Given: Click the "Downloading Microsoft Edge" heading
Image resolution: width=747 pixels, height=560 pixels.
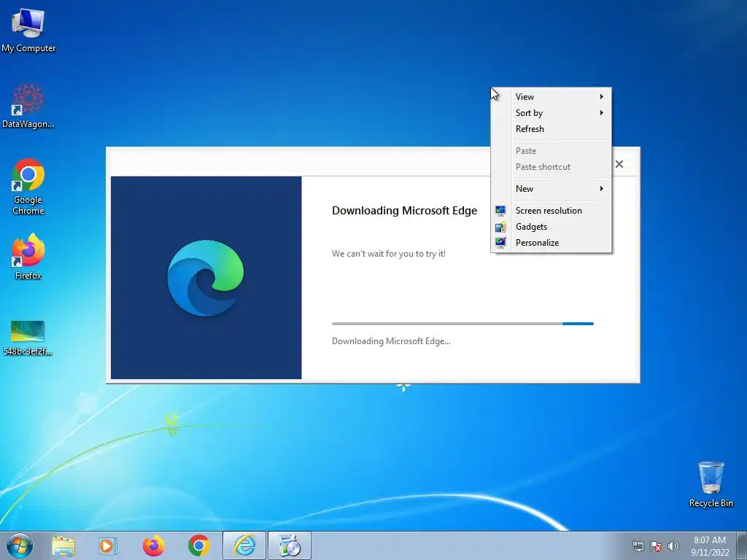Looking at the screenshot, I should pyautogui.click(x=404, y=211).
